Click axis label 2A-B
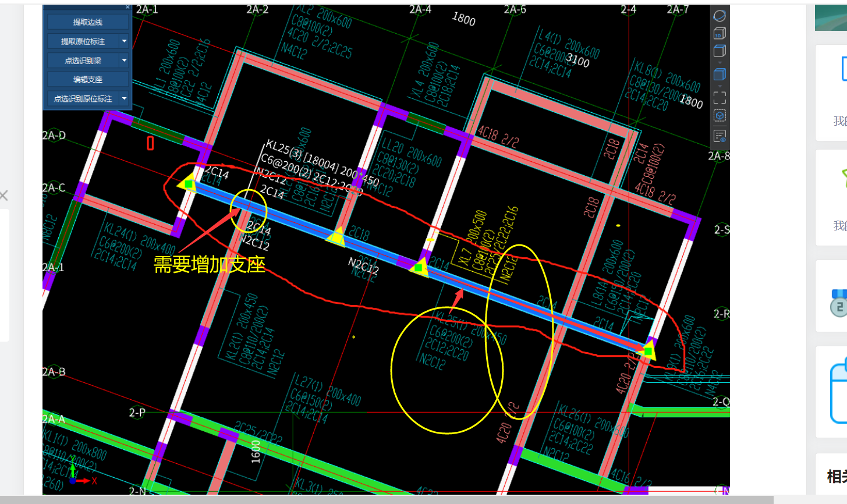Image resolution: width=847 pixels, height=504 pixels. coord(54,371)
